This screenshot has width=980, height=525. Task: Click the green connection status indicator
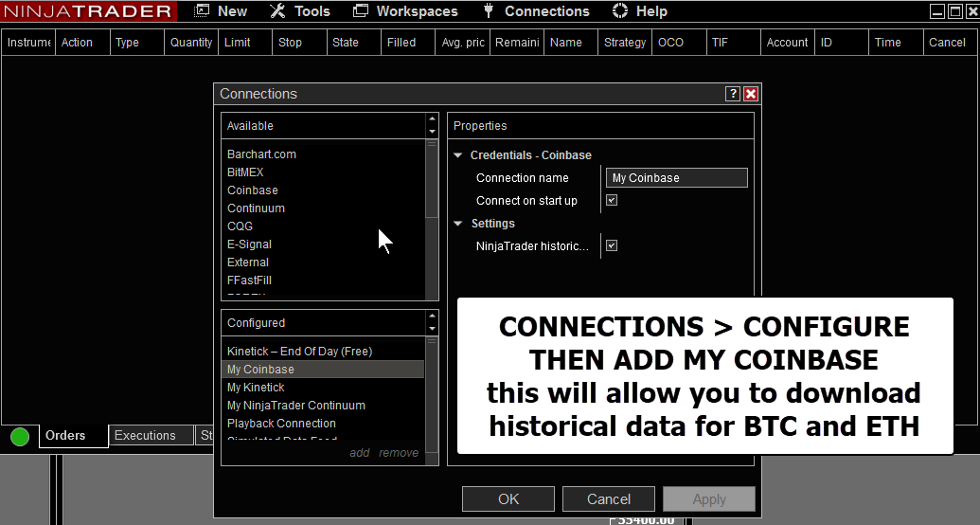point(20,436)
